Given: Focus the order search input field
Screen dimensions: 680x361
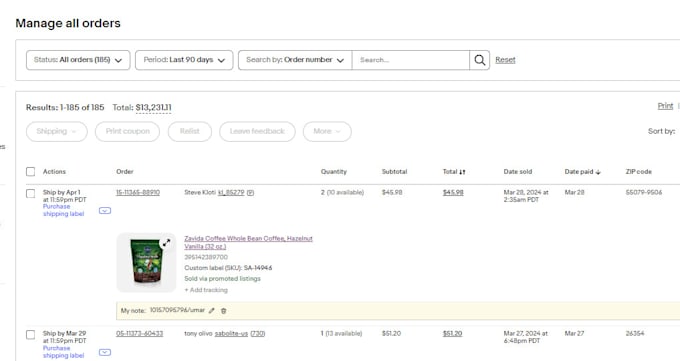Looking at the screenshot, I should [411, 60].
